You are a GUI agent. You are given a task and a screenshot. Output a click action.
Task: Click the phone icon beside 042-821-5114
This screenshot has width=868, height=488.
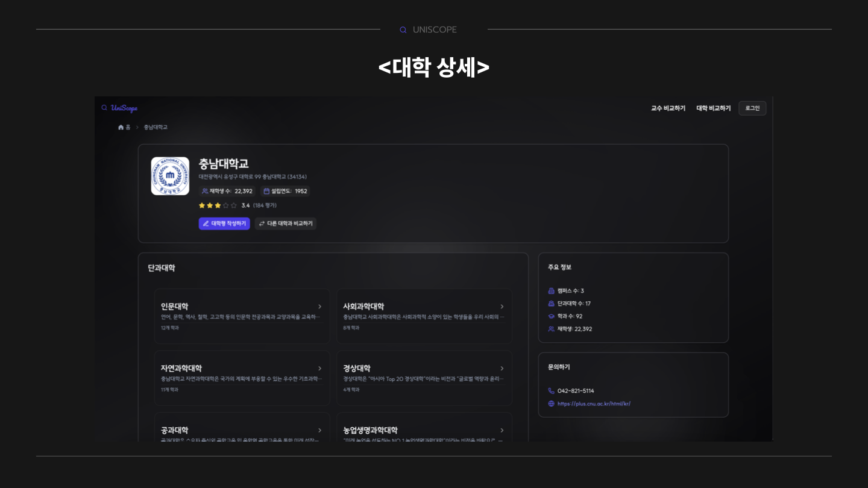point(551,391)
